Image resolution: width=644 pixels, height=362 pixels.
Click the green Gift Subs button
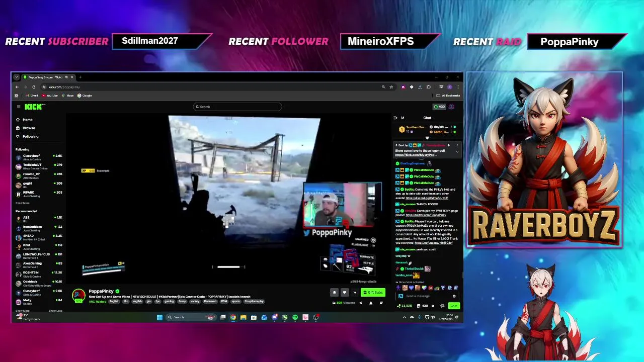(373, 292)
